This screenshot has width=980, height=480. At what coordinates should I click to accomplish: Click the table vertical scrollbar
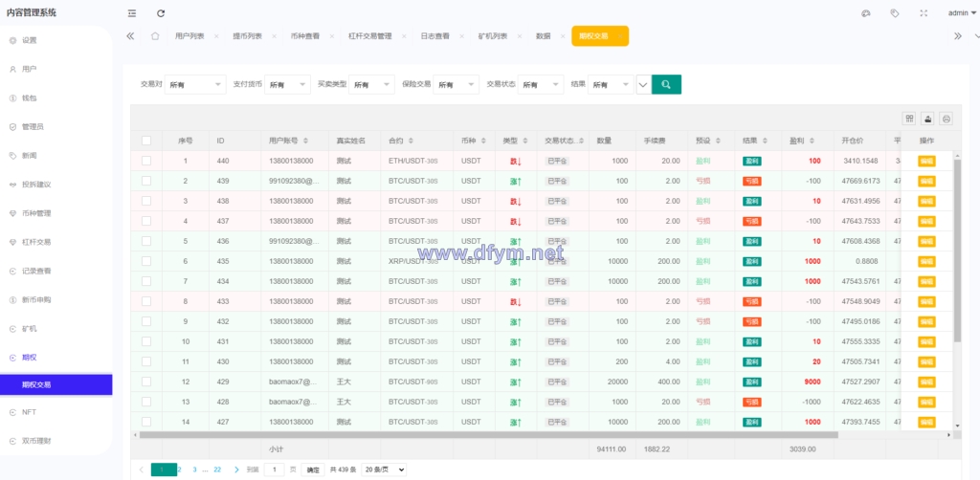click(957, 250)
